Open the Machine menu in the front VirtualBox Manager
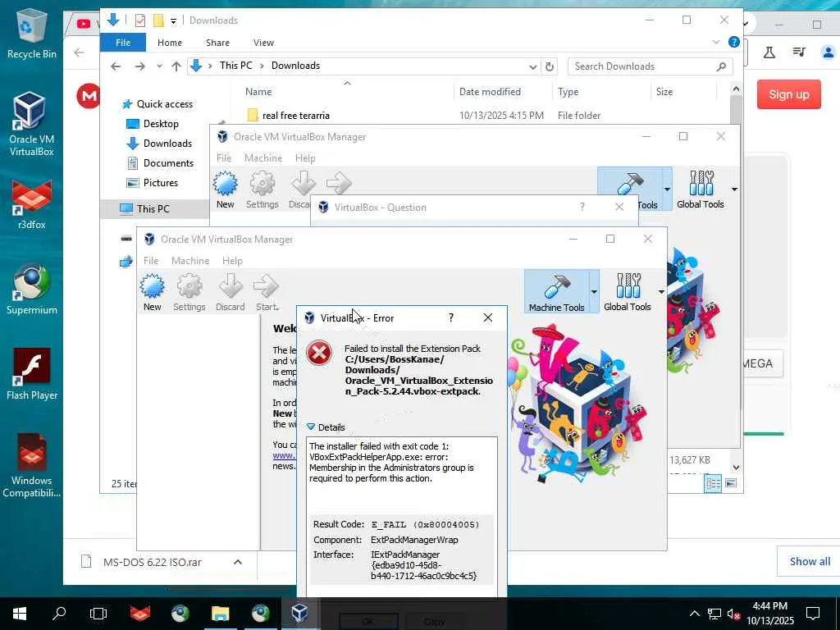 (x=190, y=260)
